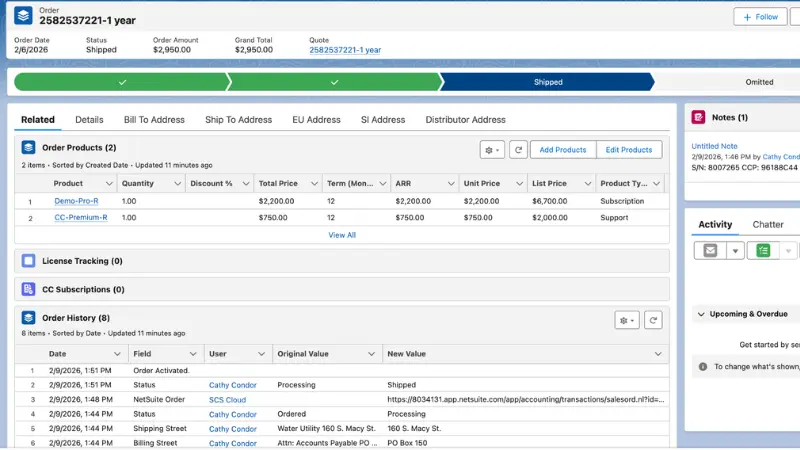
Task: Open the Untitled Note link
Action: click(x=714, y=146)
